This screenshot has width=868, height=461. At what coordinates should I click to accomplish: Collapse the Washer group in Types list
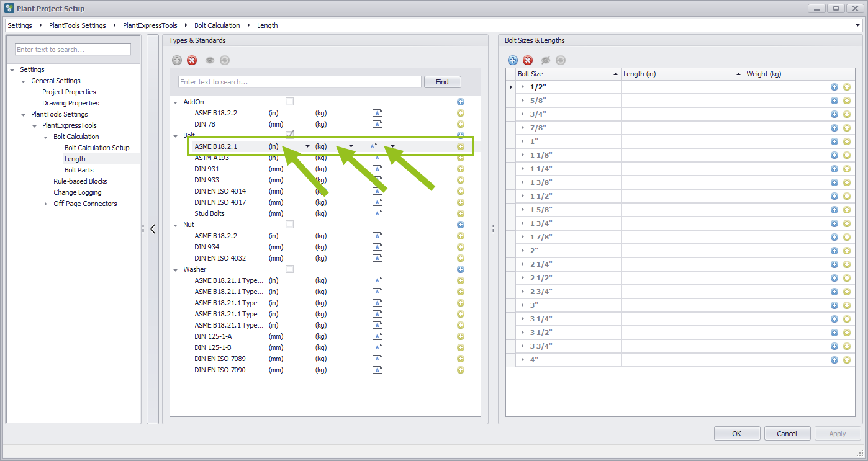coord(176,269)
